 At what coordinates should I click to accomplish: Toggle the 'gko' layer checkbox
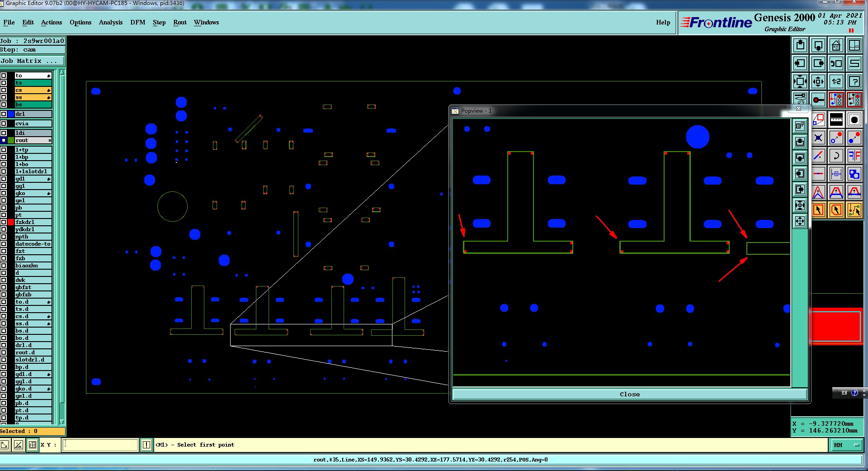4,193
